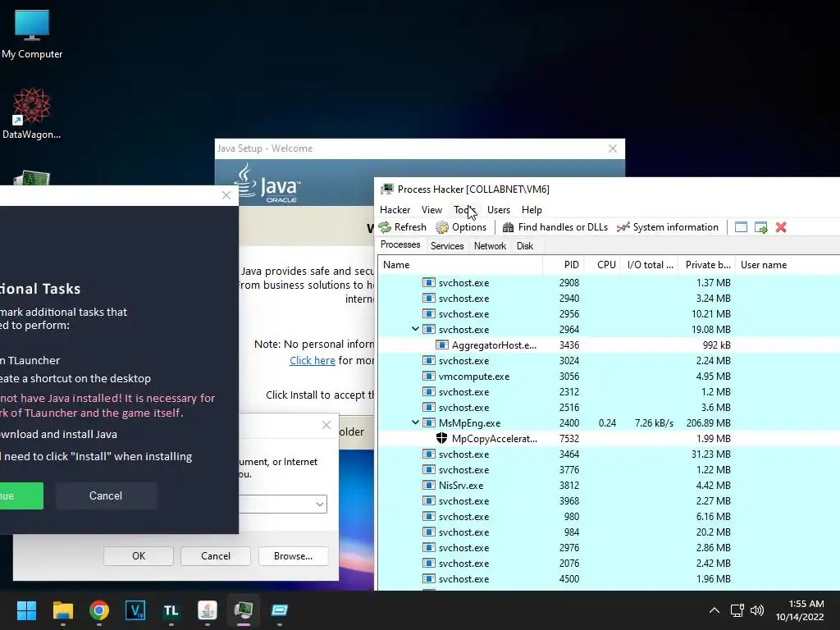The width and height of the screenshot is (840, 630).
Task: Close the Java Setup Welcome window
Action: click(x=612, y=148)
